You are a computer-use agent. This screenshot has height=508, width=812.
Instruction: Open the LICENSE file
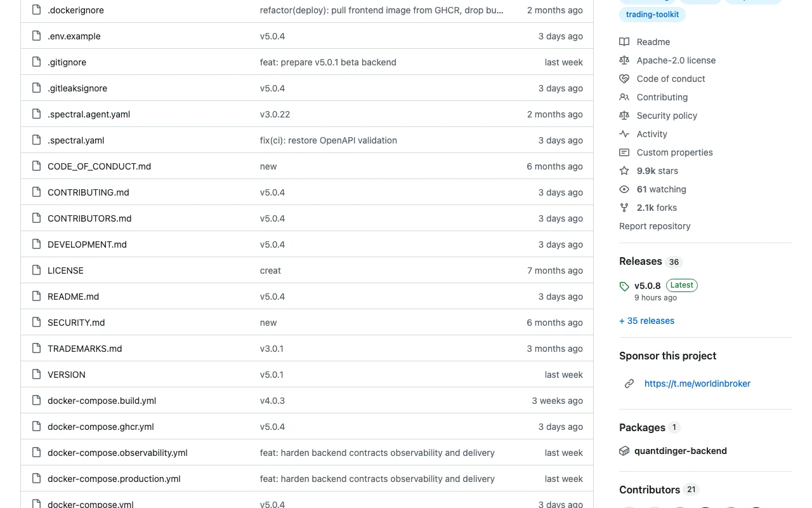(x=65, y=271)
